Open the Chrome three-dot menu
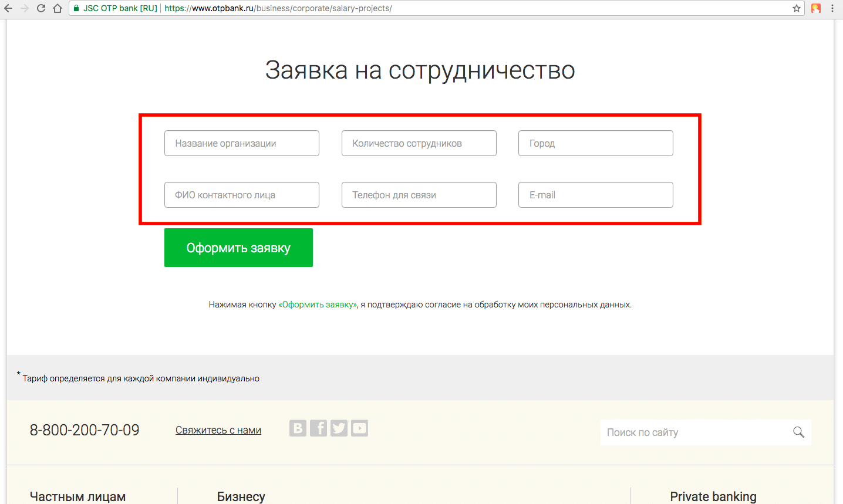Screen dimensions: 843x504 click(x=832, y=8)
